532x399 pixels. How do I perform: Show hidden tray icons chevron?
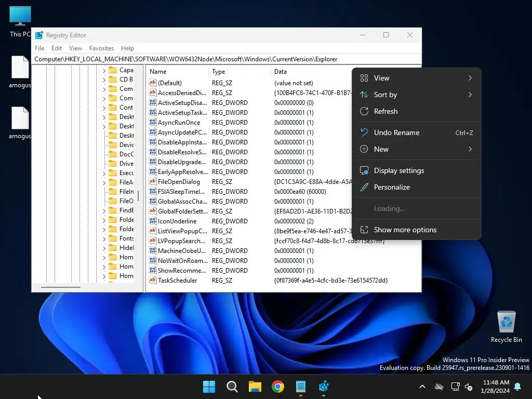(x=422, y=387)
